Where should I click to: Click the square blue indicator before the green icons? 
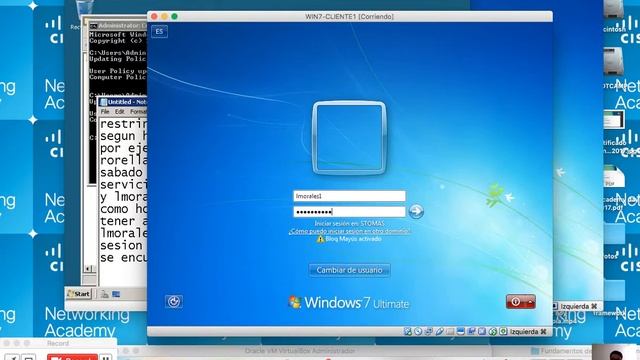pos(482,331)
